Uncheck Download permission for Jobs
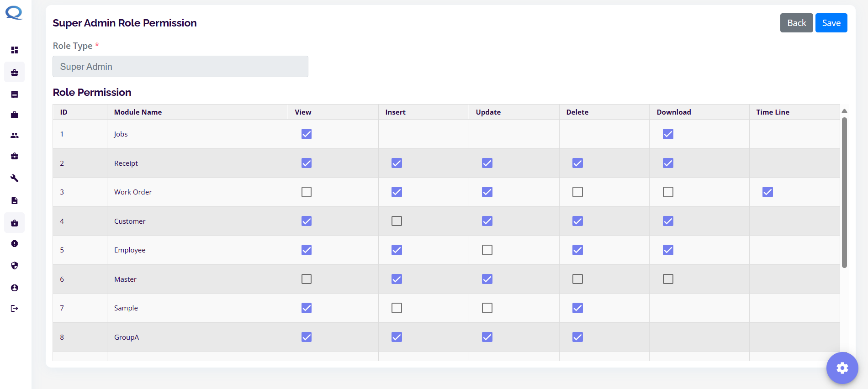This screenshot has height=389, width=868. pos(668,134)
